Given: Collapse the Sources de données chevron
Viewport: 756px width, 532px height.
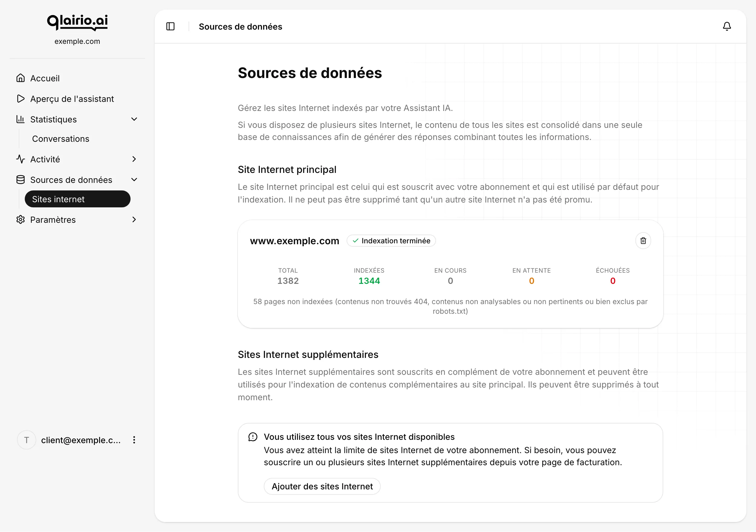Looking at the screenshot, I should 134,180.
